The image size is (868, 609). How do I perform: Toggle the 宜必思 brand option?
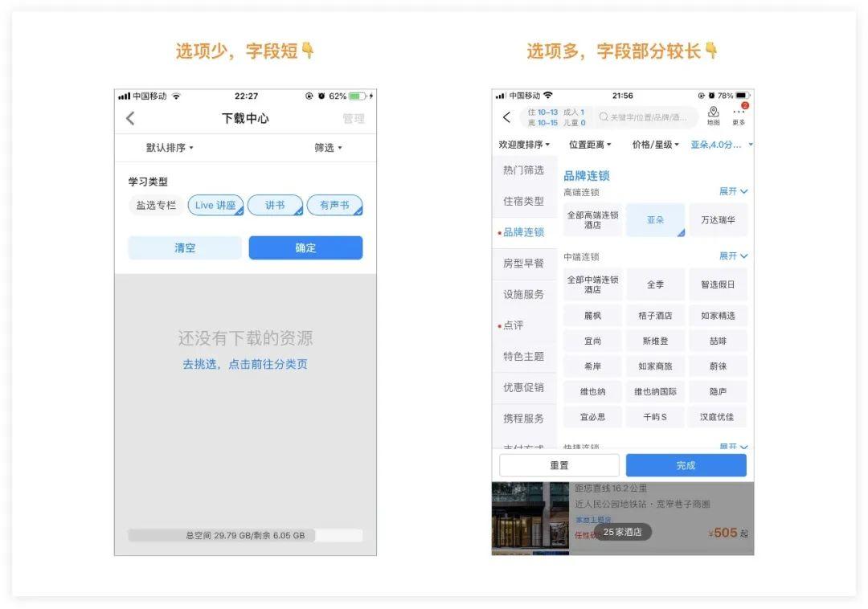click(x=592, y=417)
